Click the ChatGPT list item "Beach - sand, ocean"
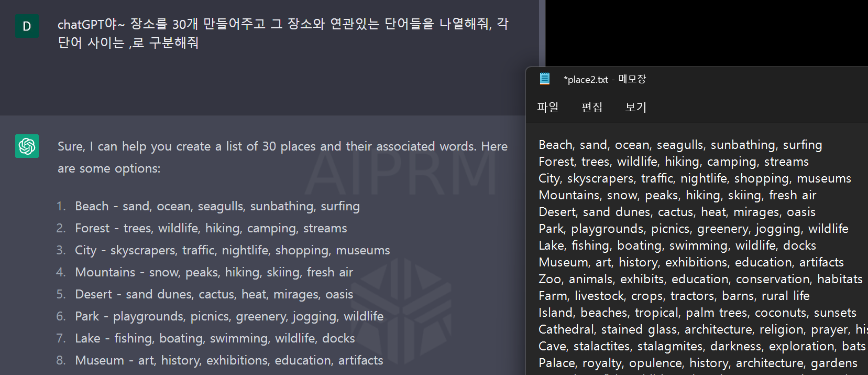Screen dimensions: 868x375 (217, 206)
